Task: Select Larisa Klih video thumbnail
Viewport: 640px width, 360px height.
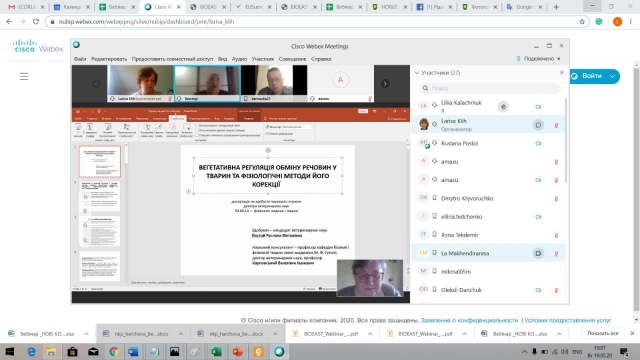Action: pos(140,83)
